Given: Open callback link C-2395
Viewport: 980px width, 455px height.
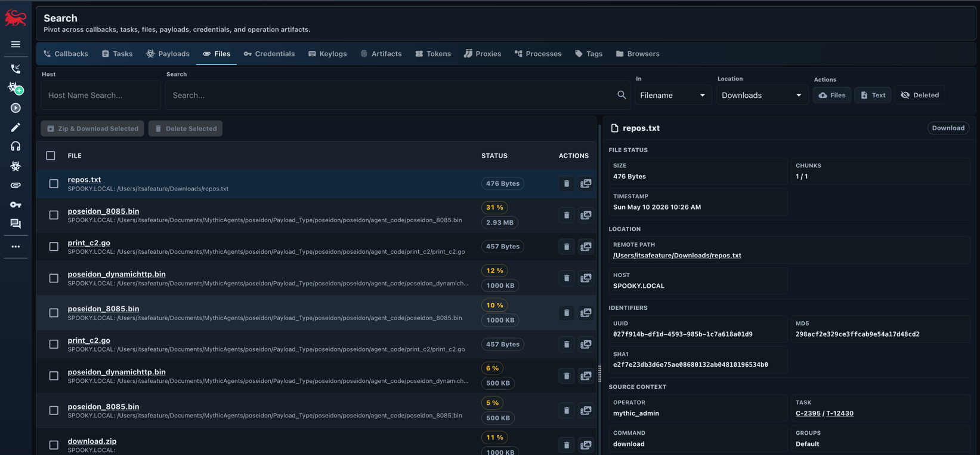Looking at the screenshot, I should click(808, 413).
